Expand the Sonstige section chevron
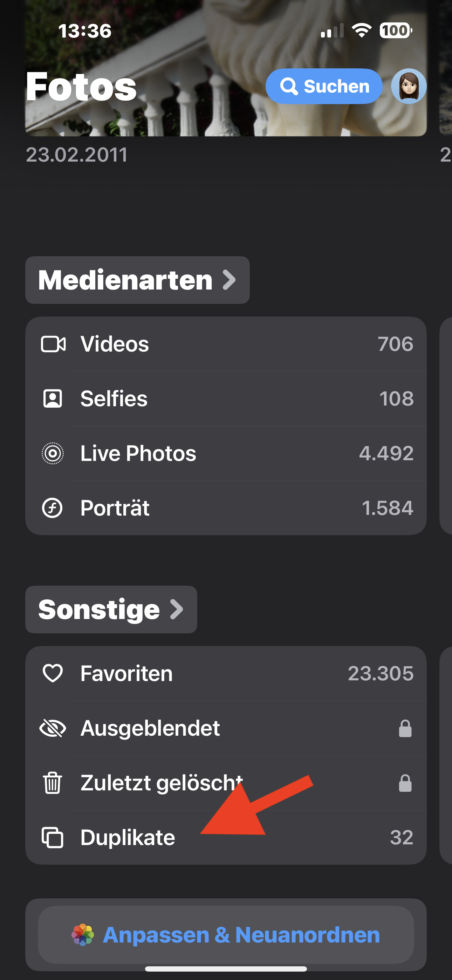The height and width of the screenshot is (980, 452). 177,610
